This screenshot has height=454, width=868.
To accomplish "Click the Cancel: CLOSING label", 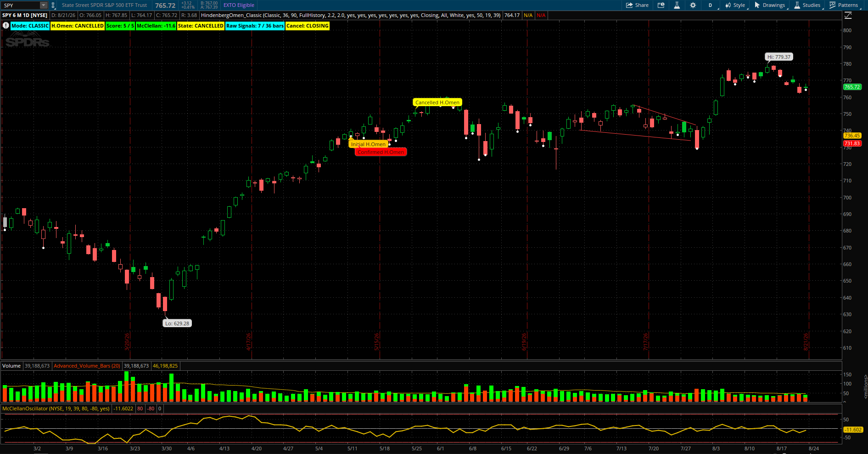I will pyautogui.click(x=308, y=26).
